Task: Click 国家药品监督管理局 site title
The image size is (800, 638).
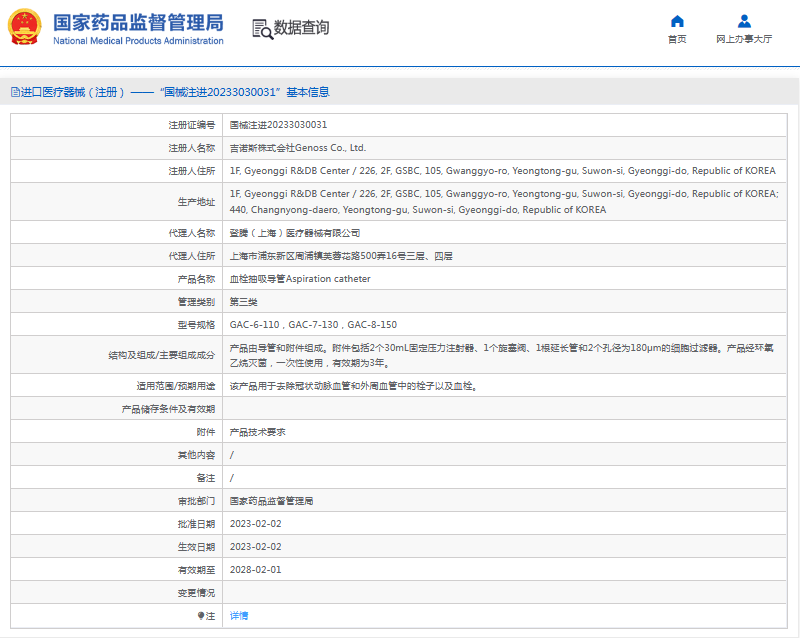Action: coord(138,23)
